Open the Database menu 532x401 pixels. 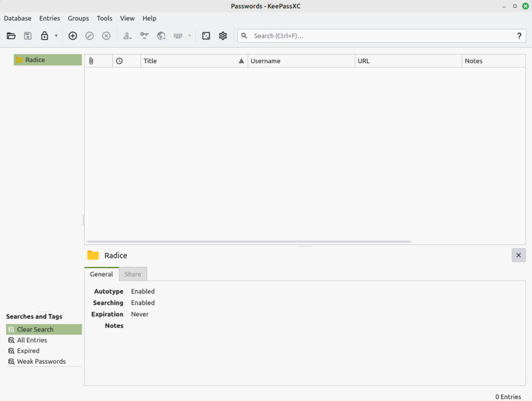click(18, 18)
